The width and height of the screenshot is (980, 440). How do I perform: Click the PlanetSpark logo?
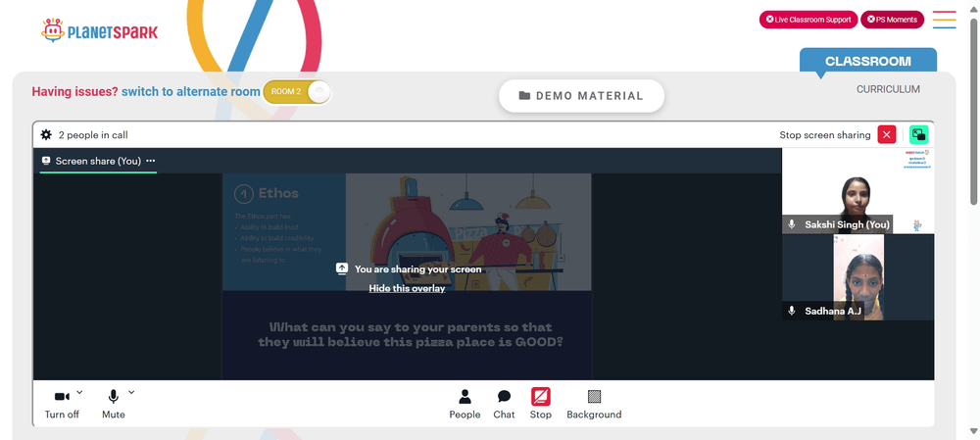coord(99,30)
